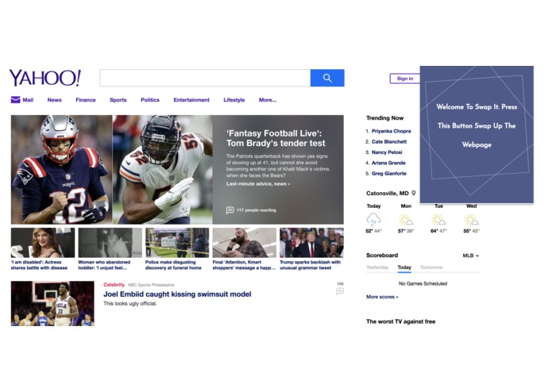Click the comment icon on the Joel Embiid story
Screen dimensions: 552x392
click(340, 291)
